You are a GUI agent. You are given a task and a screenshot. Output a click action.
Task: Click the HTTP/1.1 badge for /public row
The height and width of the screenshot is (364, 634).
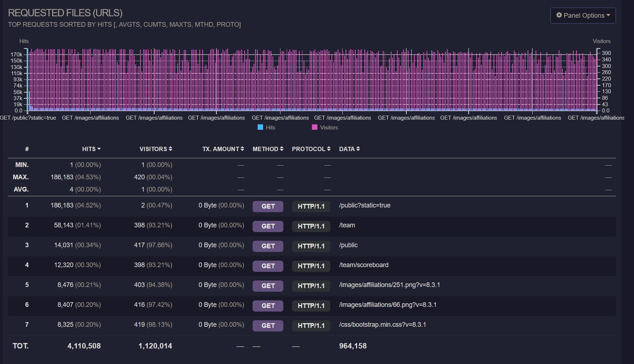click(x=311, y=246)
